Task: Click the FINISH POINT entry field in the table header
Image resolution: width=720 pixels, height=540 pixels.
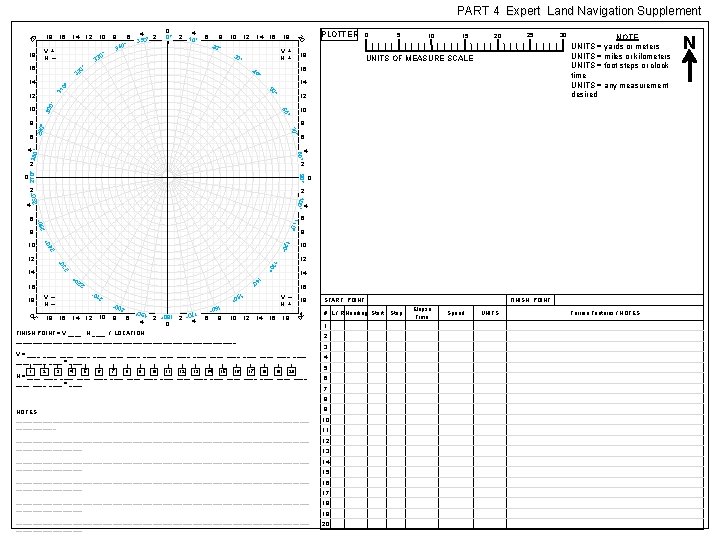Action: 629,300
